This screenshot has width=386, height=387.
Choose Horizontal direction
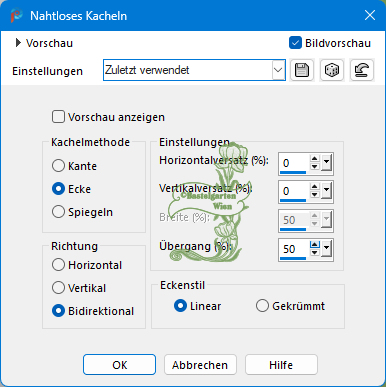point(58,265)
